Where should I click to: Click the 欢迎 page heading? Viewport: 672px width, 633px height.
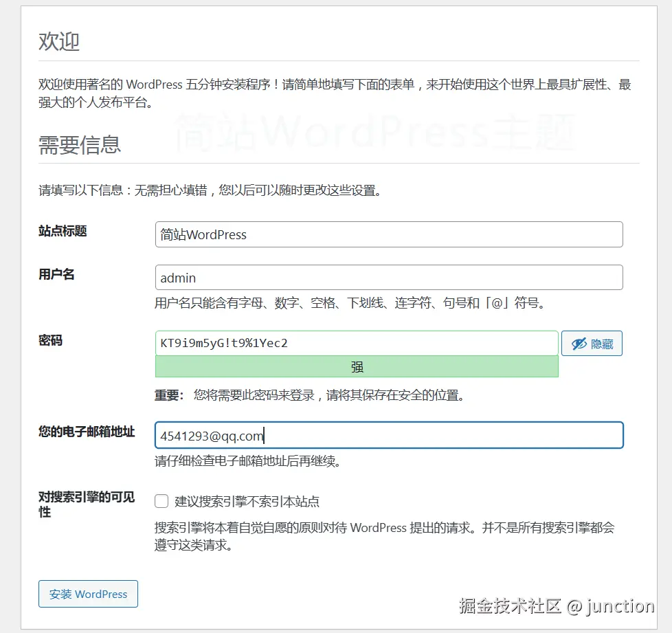pyautogui.click(x=59, y=43)
